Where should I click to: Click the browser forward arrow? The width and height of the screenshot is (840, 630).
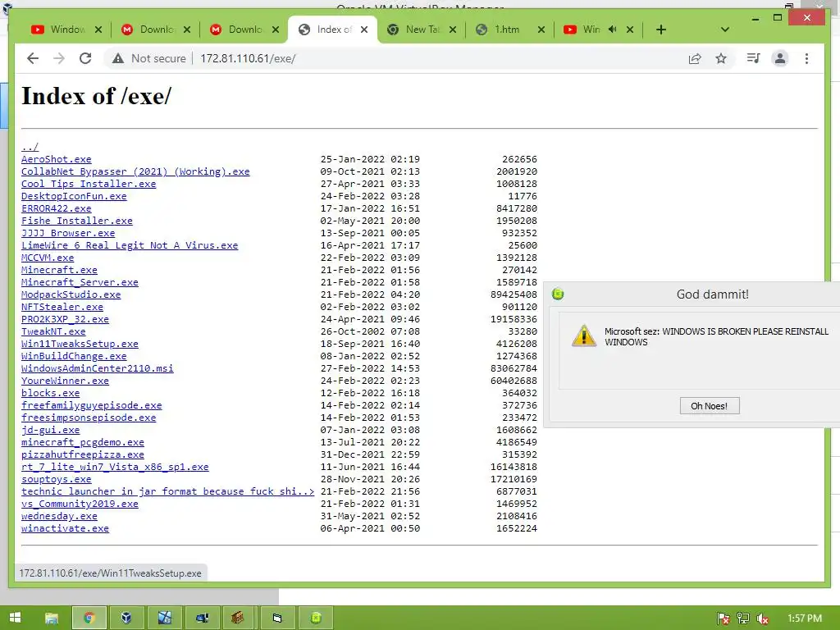pos(59,58)
